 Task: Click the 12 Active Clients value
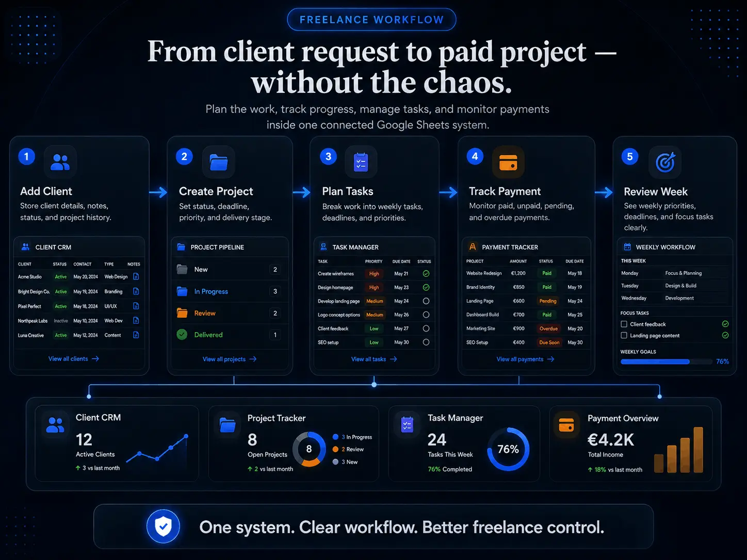point(84,439)
